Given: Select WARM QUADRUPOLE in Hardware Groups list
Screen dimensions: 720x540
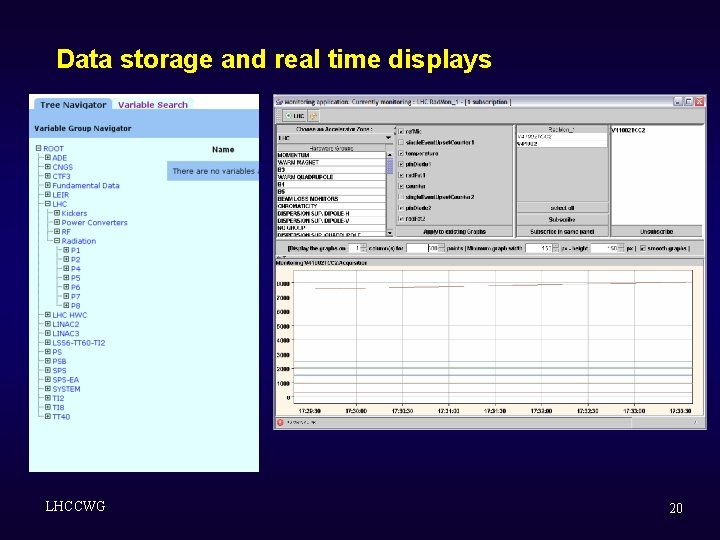Looking at the screenshot, I should (x=331, y=177).
